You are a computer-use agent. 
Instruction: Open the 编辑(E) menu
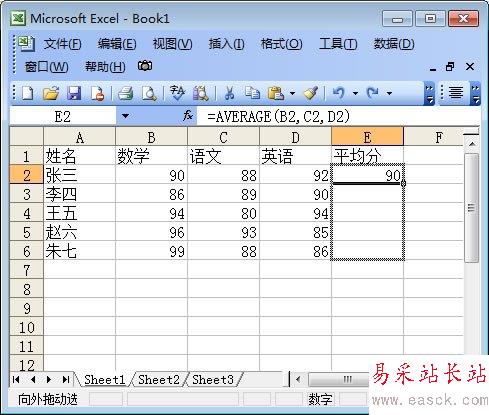point(117,44)
